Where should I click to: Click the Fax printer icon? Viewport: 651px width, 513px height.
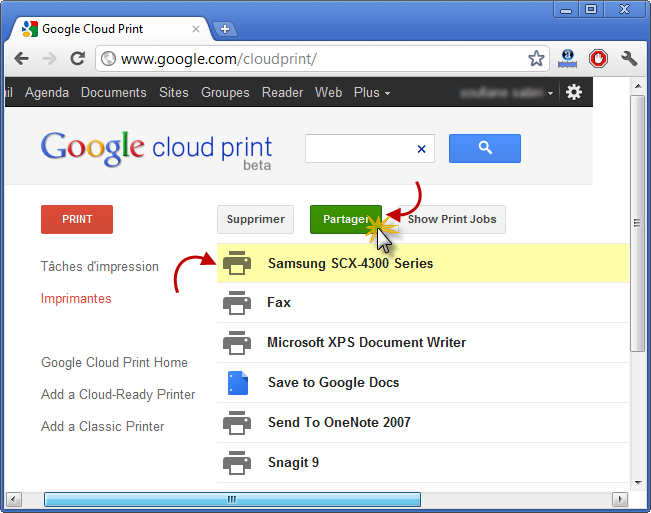pyautogui.click(x=237, y=303)
